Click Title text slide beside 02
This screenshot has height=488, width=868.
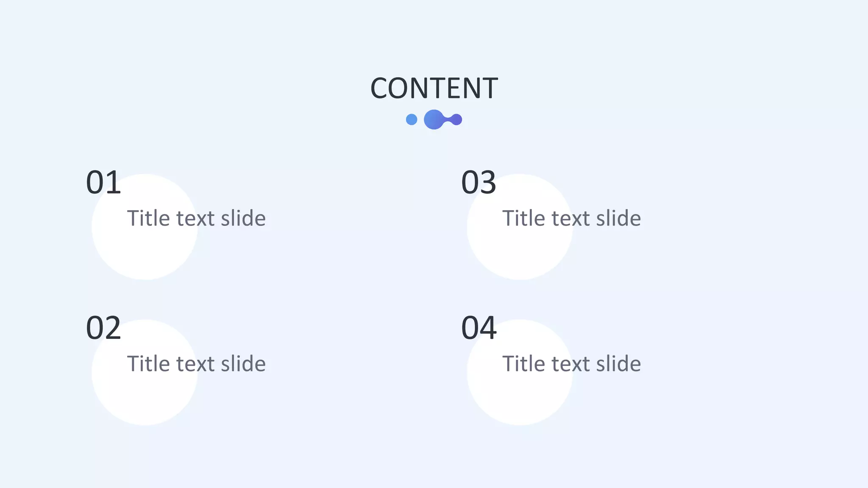pyautogui.click(x=196, y=363)
